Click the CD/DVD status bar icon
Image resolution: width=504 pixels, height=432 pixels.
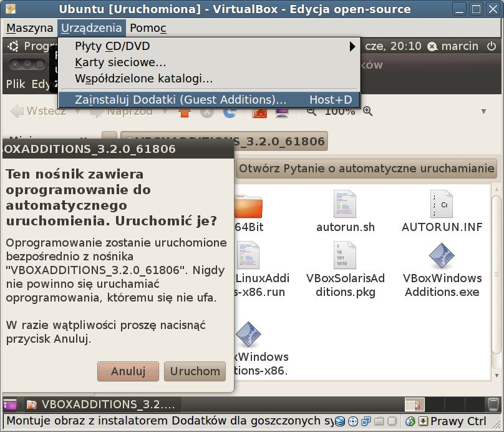[353, 421]
